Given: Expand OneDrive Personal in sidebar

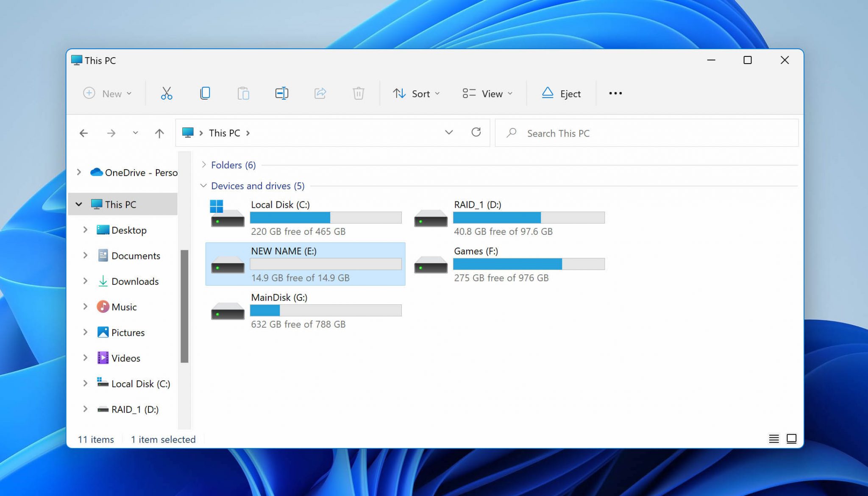Looking at the screenshot, I should pos(79,172).
